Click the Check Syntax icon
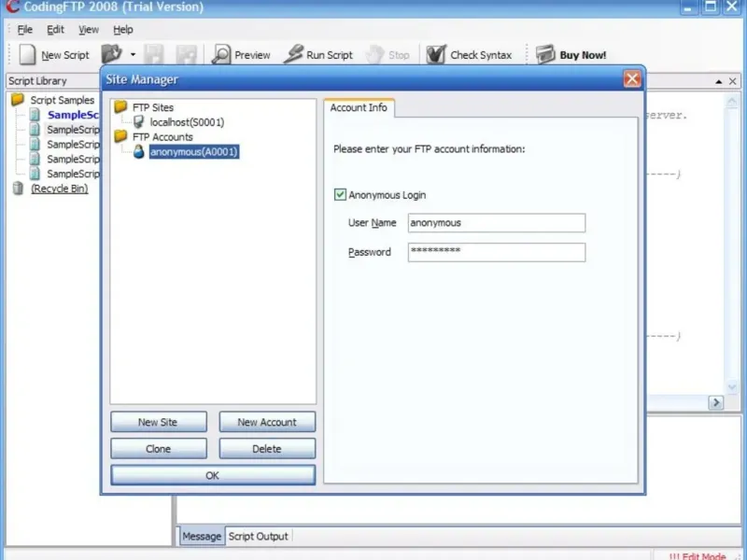 [436, 55]
